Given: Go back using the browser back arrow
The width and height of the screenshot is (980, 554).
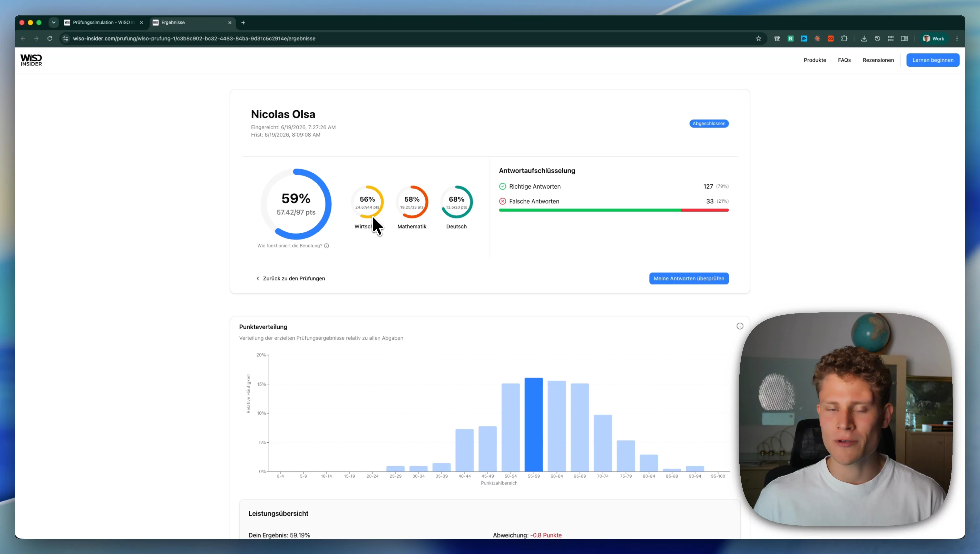Looking at the screenshot, I should coord(23,38).
